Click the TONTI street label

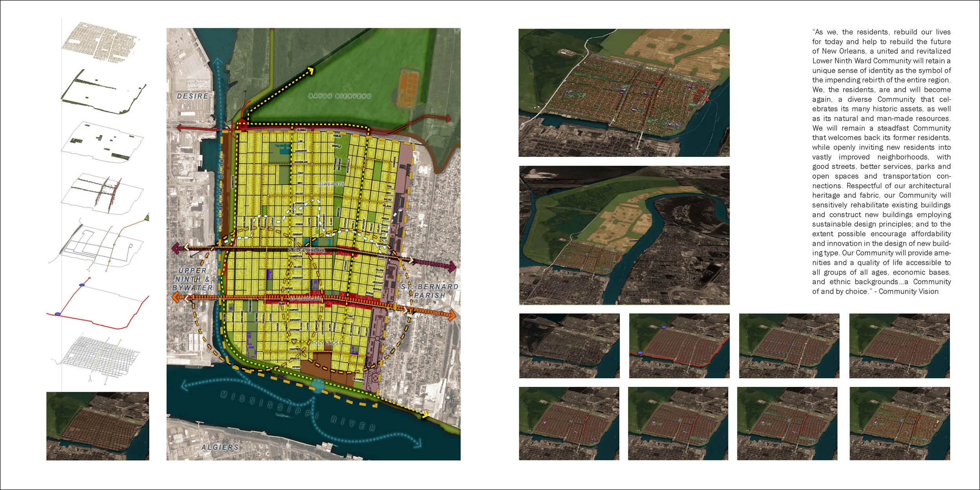coord(300,173)
